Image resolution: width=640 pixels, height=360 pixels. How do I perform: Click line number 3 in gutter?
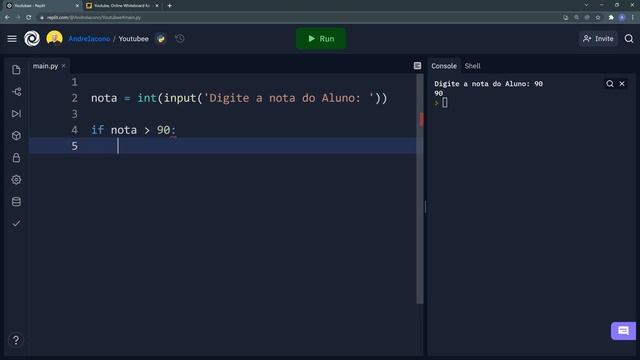pos(74,114)
